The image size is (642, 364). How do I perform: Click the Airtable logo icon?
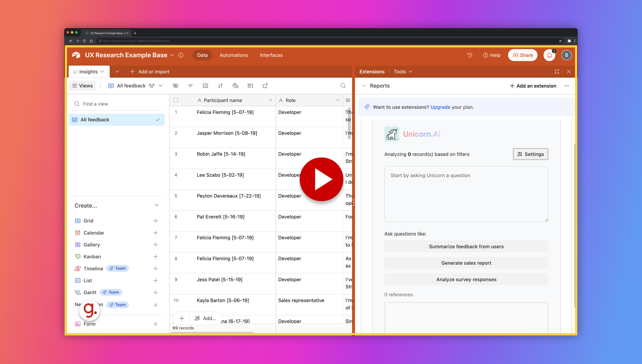[x=76, y=55]
